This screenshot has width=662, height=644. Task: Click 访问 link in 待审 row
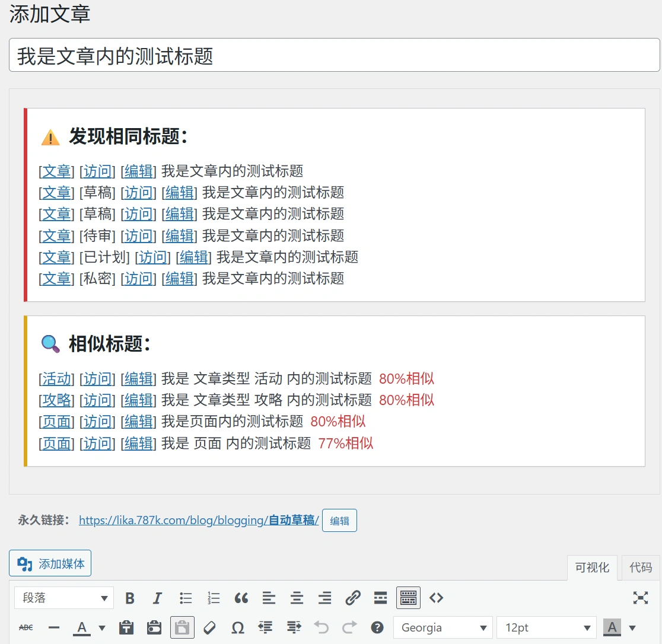click(138, 236)
